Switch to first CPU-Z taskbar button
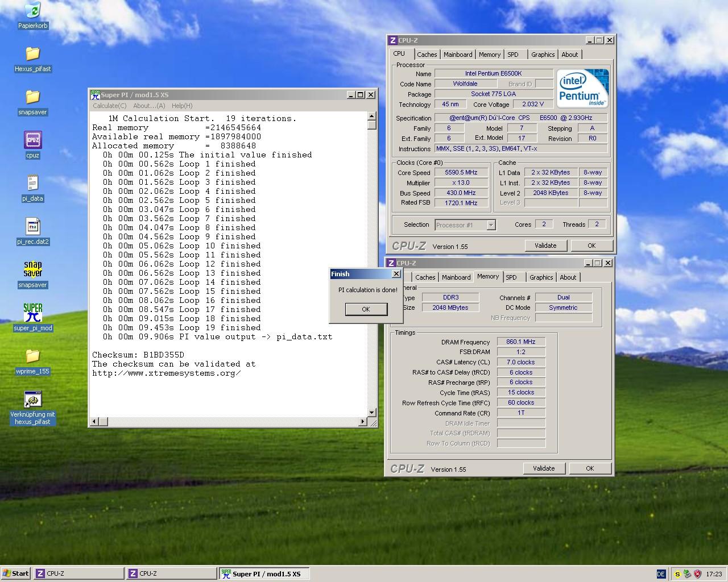 point(79,573)
